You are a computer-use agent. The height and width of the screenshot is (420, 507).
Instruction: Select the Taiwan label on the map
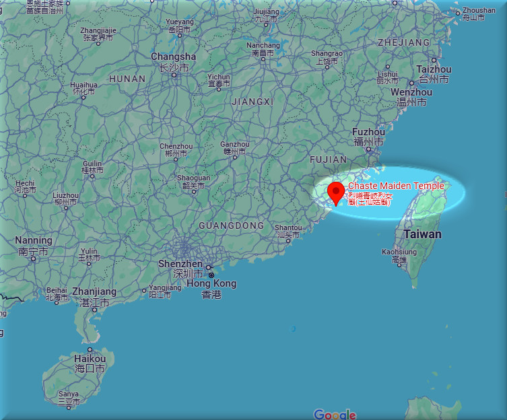pos(423,234)
